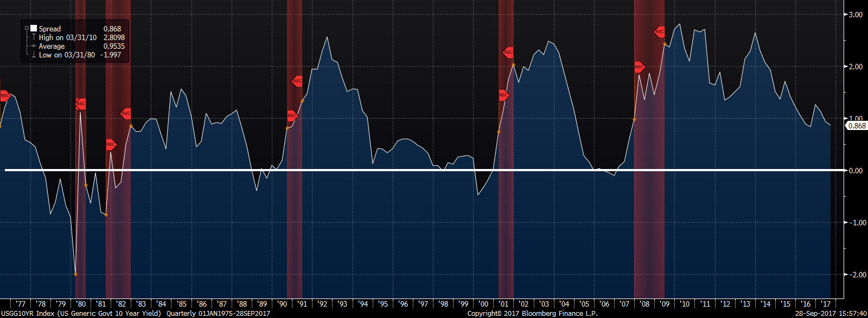This screenshot has height=318, width=868.
Task: Click the '17 year label on the x-axis
Action: [826, 304]
